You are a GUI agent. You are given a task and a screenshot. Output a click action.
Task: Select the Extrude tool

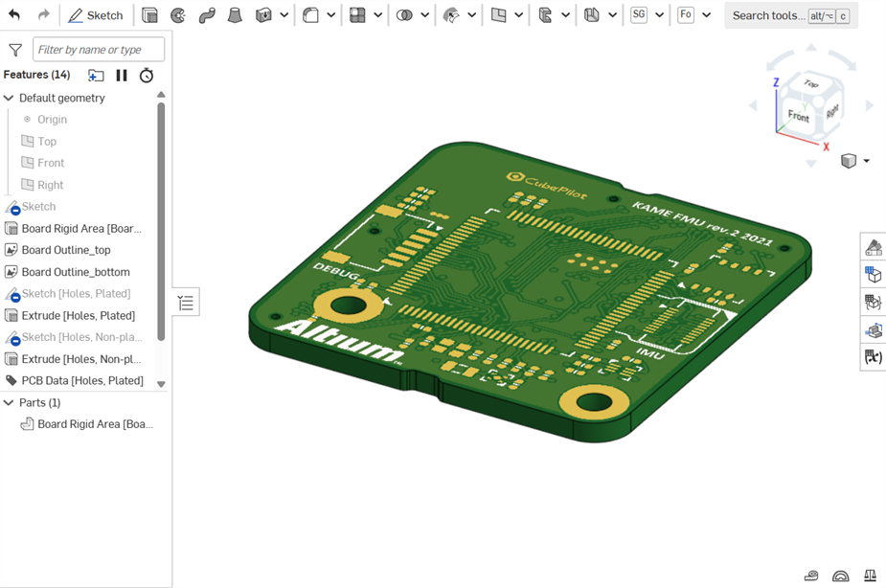point(149,15)
